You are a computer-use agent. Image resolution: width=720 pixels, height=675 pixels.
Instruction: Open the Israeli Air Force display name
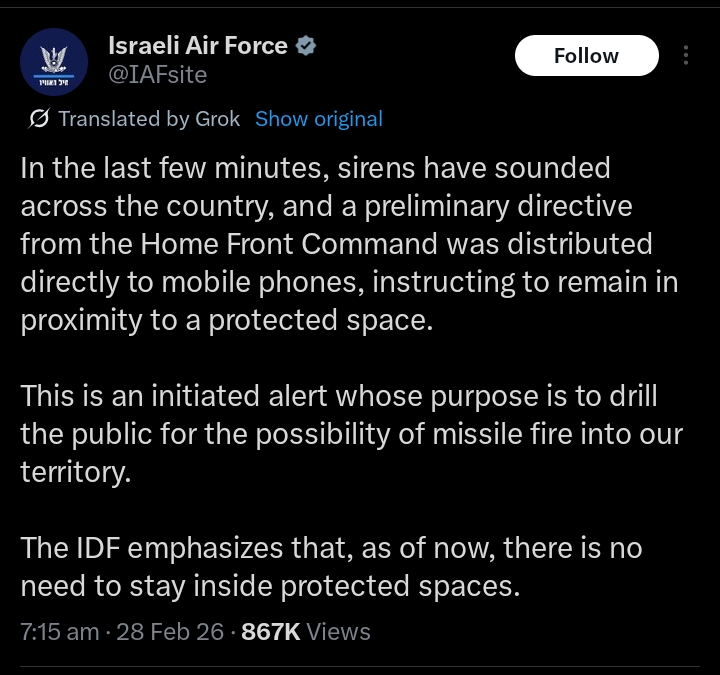tap(197, 46)
